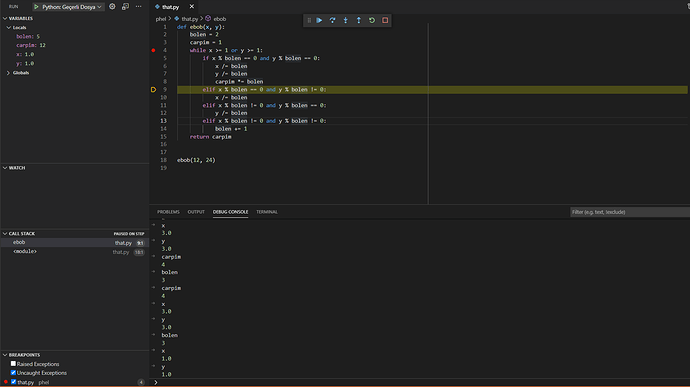Click the Step Over debug icon
This screenshot has height=387, width=690.
(x=333, y=20)
